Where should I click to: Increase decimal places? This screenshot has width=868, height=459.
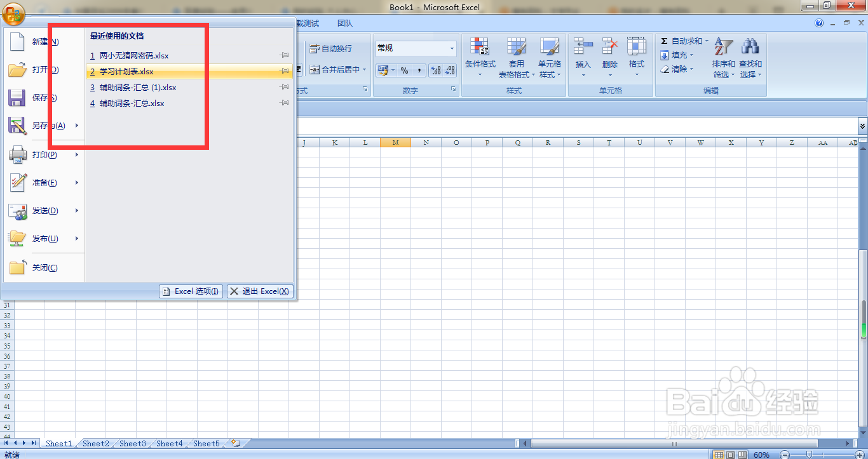pyautogui.click(x=436, y=70)
